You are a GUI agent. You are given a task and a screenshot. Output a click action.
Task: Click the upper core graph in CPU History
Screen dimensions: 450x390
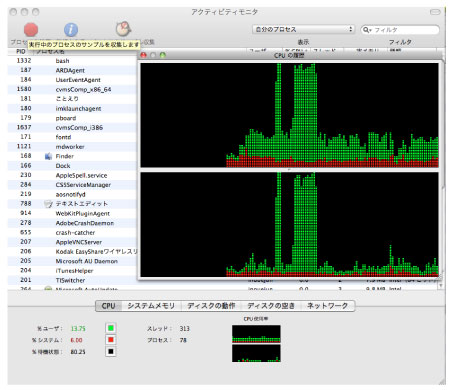[289, 115]
